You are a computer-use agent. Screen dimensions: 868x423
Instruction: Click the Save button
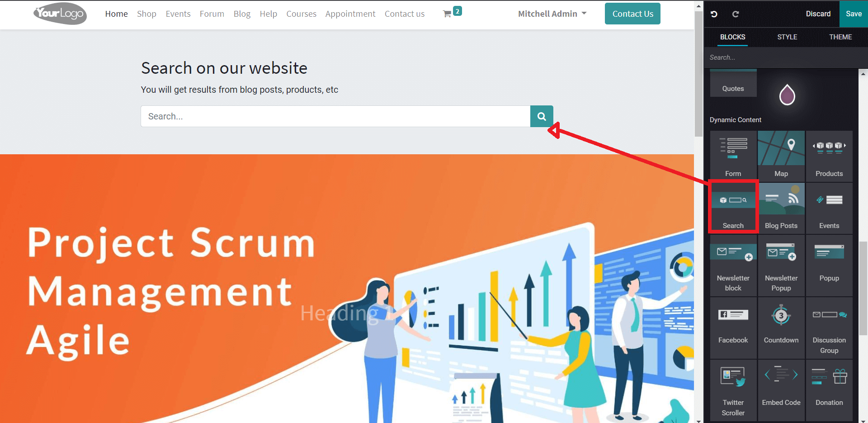tap(854, 14)
